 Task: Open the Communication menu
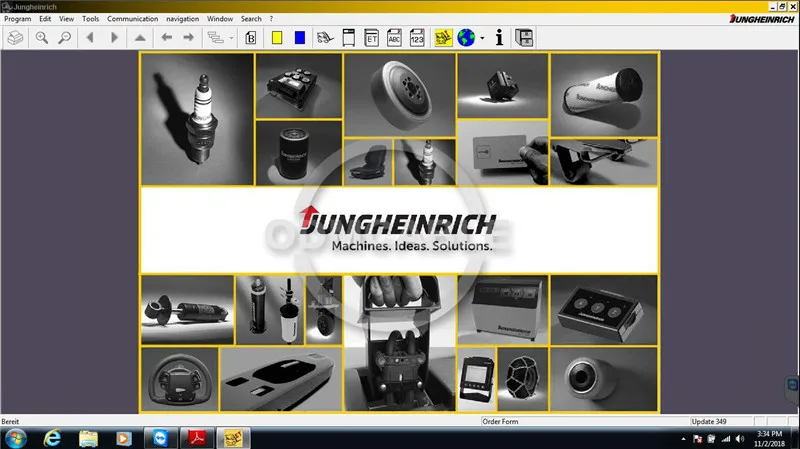[133, 19]
